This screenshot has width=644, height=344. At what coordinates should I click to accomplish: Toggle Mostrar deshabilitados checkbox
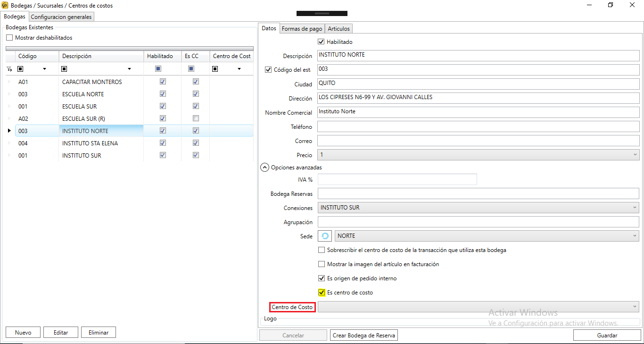click(x=9, y=38)
